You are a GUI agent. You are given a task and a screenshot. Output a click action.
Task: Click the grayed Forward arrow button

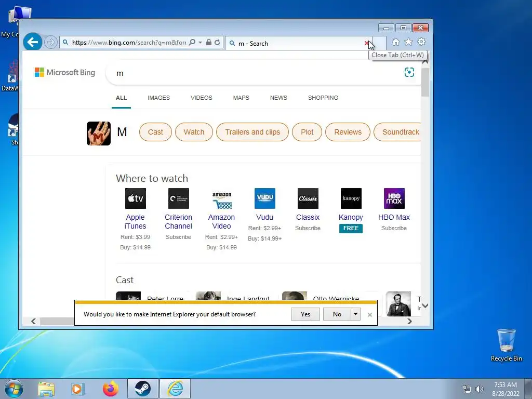(50, 43)
